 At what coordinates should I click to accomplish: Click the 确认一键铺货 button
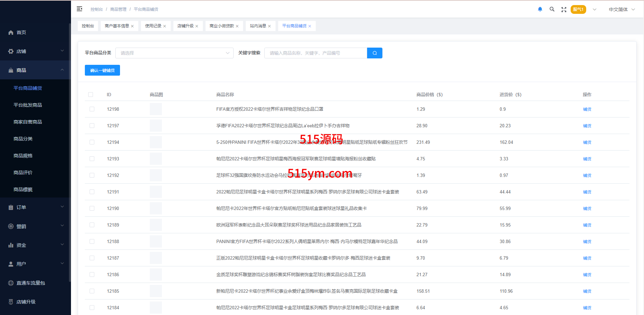102,70
